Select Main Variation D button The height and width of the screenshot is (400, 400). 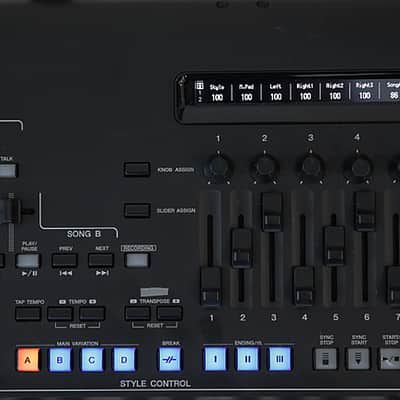click(124, 360)
